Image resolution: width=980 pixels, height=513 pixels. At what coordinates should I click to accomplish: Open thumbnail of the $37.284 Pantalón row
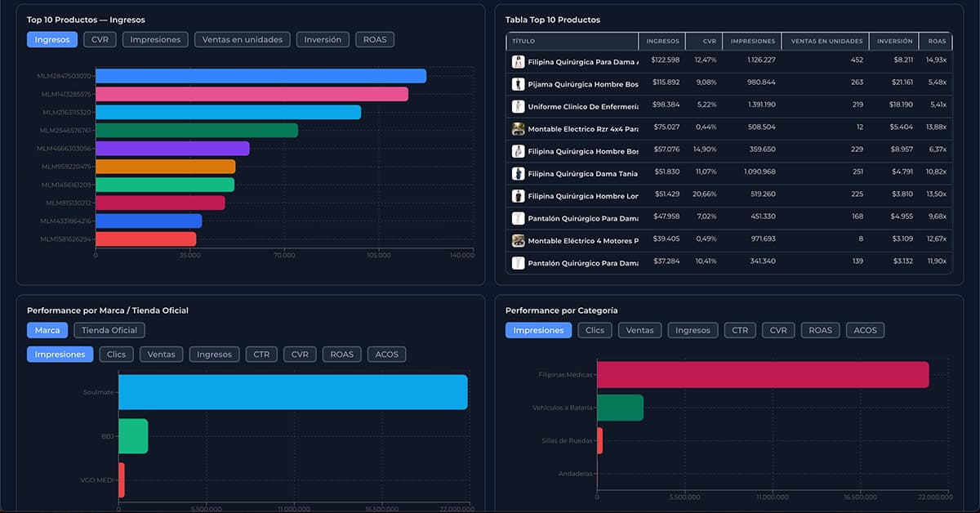click(518, 263)
